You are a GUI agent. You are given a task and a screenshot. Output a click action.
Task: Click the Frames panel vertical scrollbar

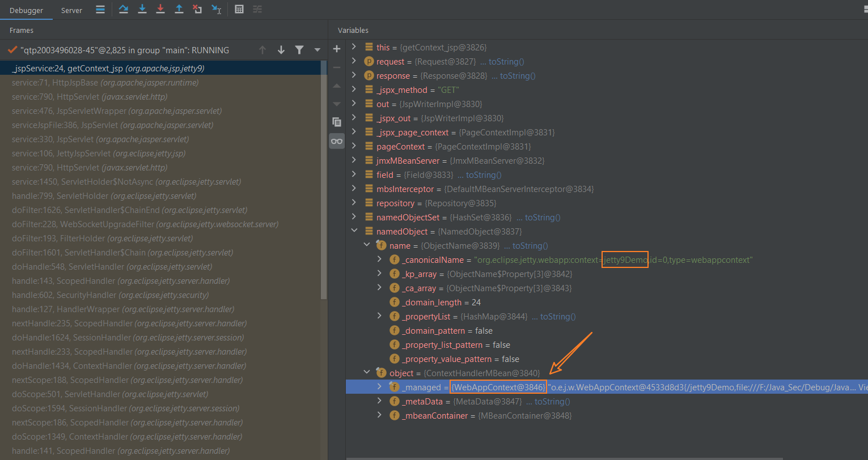(x=324, y=180)
